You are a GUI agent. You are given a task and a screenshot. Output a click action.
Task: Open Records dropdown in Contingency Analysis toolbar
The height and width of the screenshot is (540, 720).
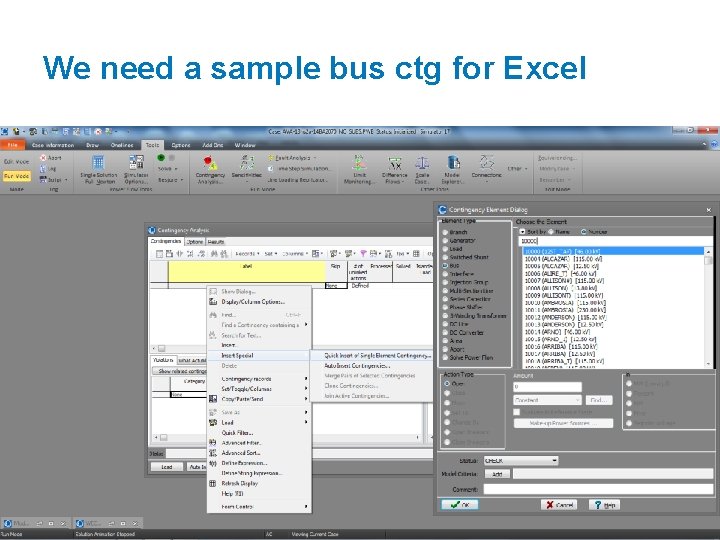[247, 253]
